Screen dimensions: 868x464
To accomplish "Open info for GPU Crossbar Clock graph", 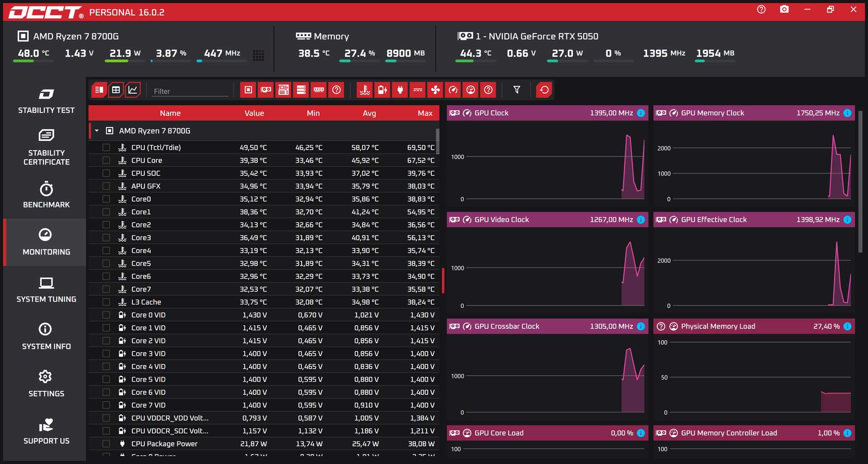I will point(641,327).
